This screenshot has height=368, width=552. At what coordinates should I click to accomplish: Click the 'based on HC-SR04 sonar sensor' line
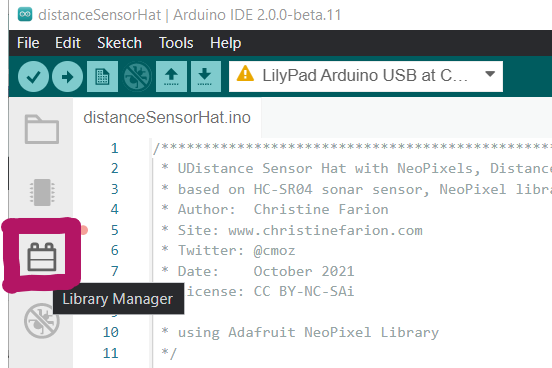coord(356,189)
